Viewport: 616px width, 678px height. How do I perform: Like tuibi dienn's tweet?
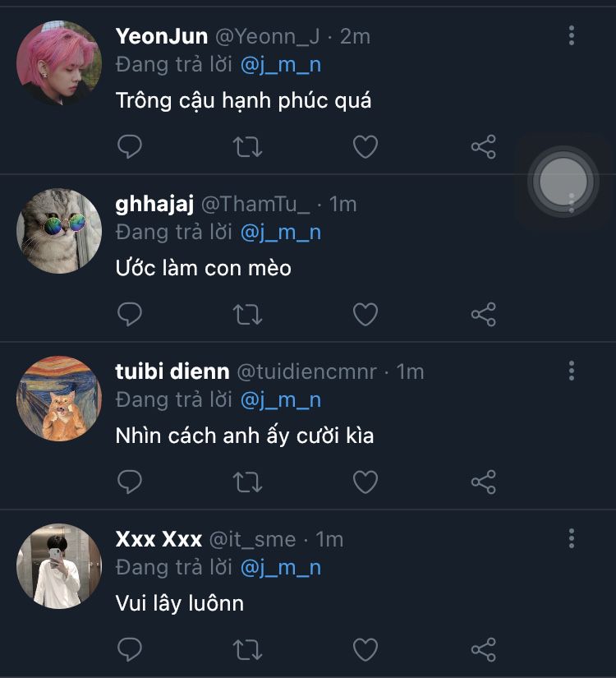pos(365,482)
